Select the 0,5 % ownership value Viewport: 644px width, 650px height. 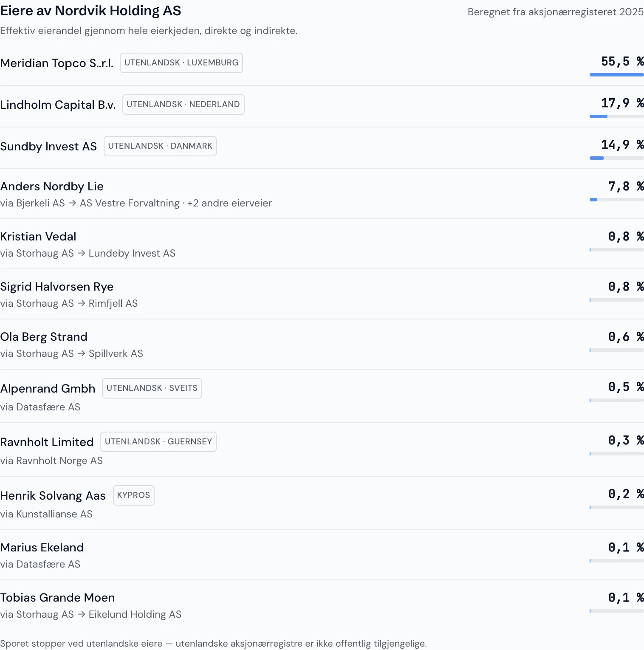tap(626, 387)
